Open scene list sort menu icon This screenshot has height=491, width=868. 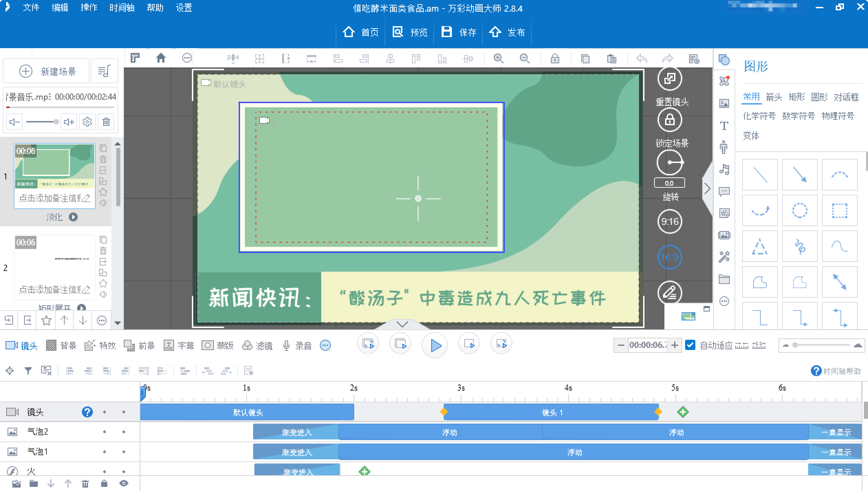point(104,71)
